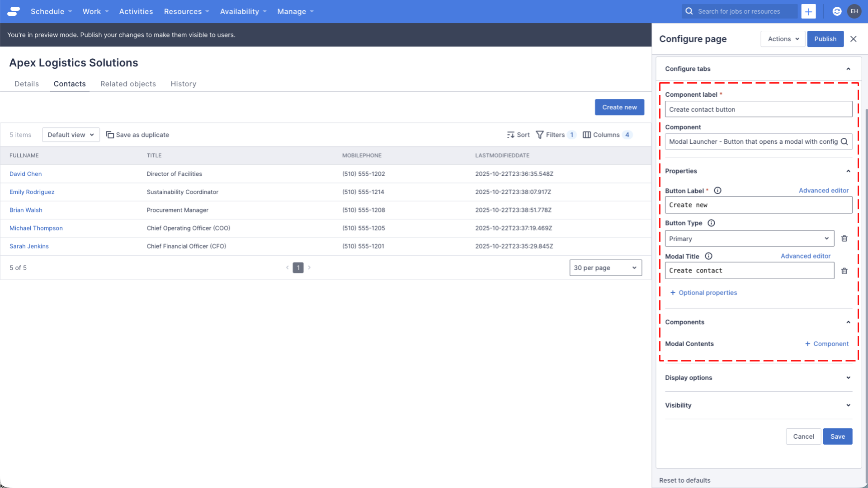Click the Save as duplicate icon
The height and width of the screenshot is (488, 868).
(110, 135)
